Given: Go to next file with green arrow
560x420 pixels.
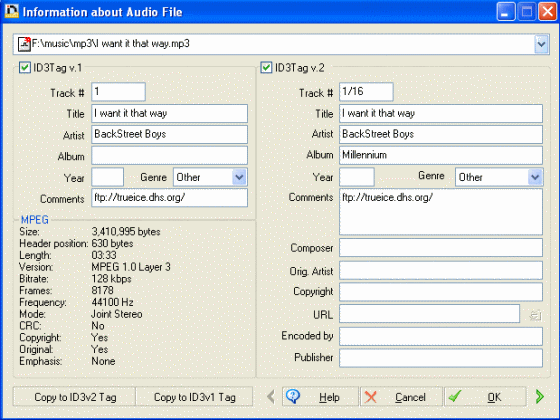Looking at the screenshot, I should [x=540, y=397].
